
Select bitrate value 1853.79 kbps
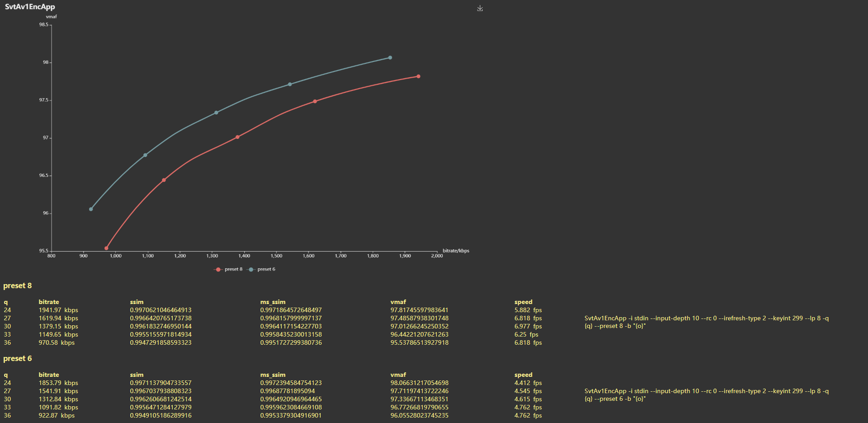[58, 383]
